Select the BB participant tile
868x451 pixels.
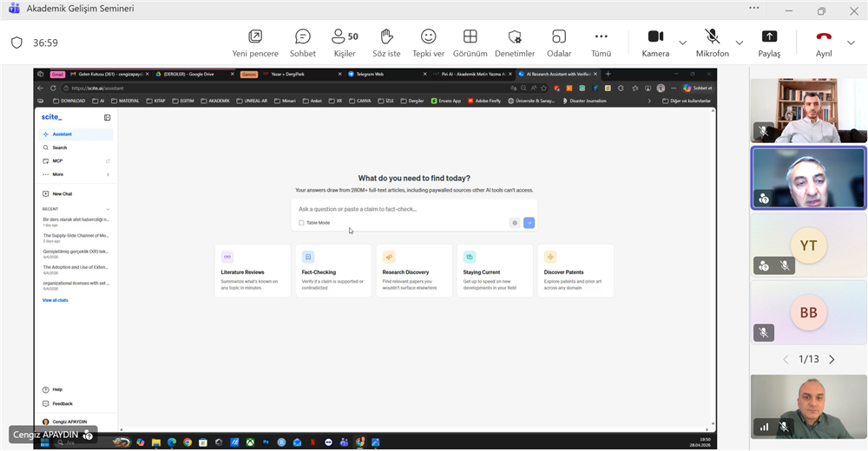pyautogui.click(x=808, y=313)
